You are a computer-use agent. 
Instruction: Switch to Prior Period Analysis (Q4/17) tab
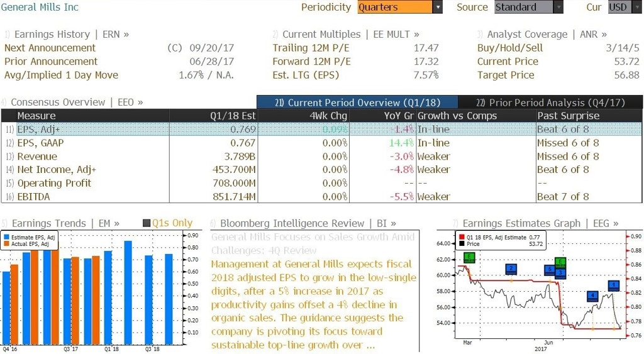click(550, 102)
